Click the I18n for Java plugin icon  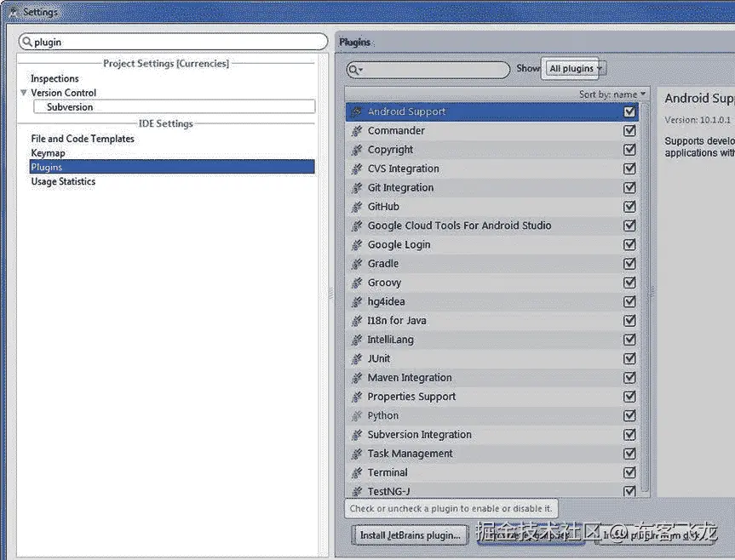[x=357, y=321]
